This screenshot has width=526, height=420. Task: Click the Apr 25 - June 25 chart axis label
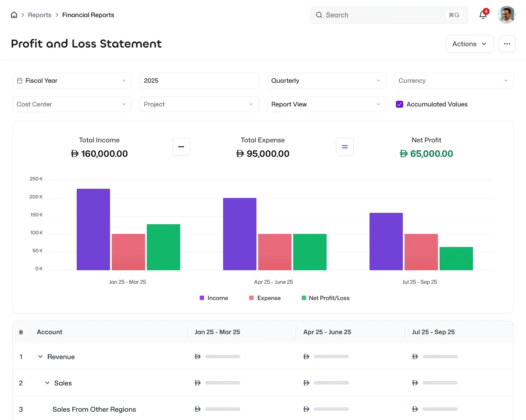(x=274, y=282)
